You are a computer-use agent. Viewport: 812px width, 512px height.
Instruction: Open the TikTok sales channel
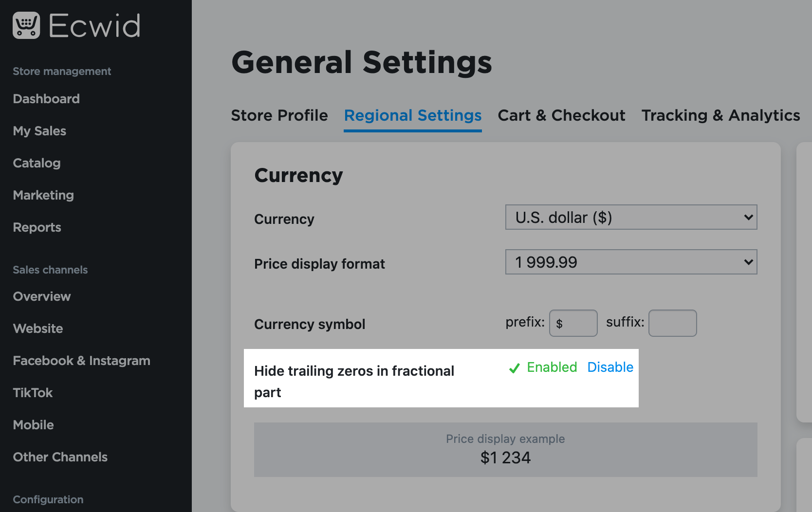tap(32, 392)
